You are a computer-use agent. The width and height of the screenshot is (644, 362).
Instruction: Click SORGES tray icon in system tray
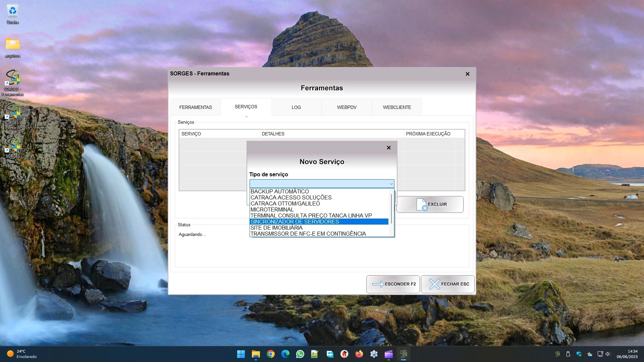(x=557, y=354)
